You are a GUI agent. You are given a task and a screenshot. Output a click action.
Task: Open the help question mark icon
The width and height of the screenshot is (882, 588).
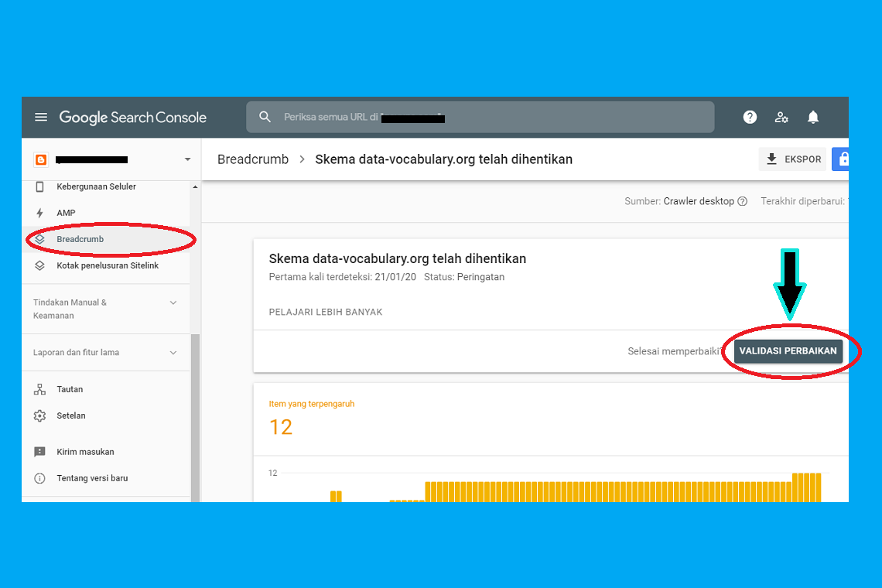tap(750, 117)
